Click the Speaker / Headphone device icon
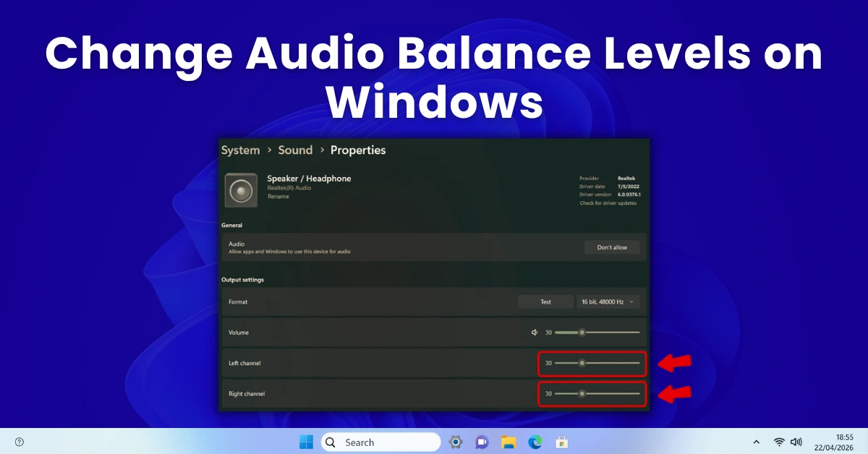 click(x=240, y=189)
